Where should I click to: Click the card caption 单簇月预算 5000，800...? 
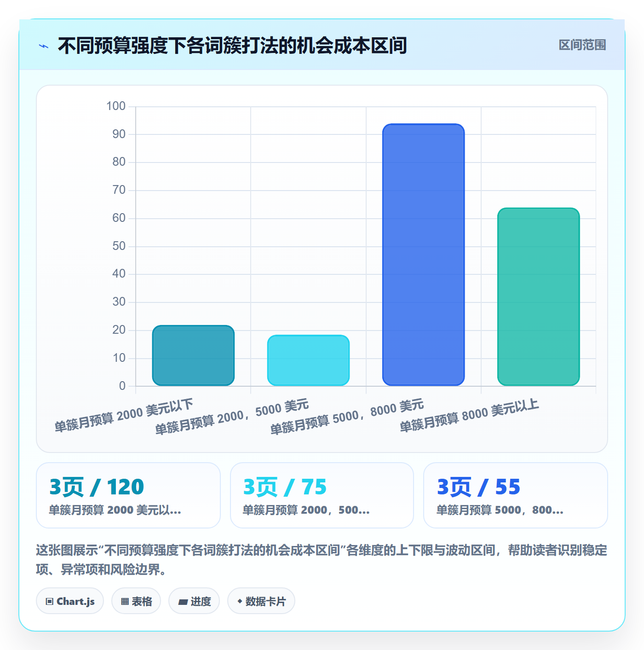pyautogui.click(x=500, y=510)
